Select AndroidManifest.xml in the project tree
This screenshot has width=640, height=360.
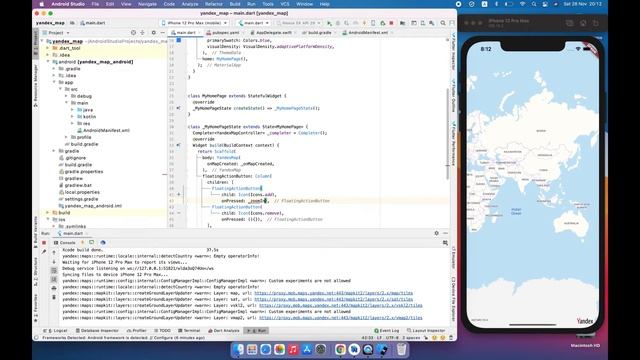pyautogui.click(x=106, y=131)
